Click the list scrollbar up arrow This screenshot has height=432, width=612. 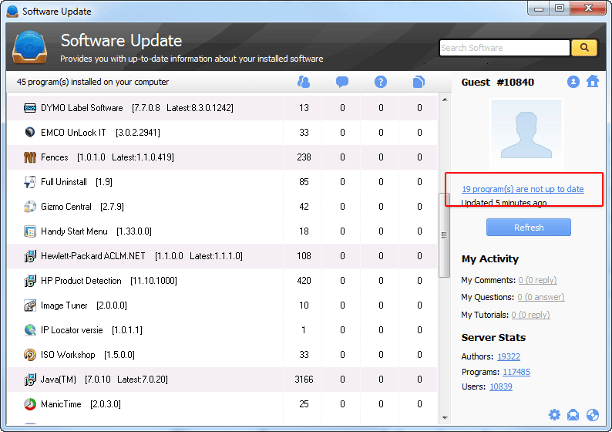point(445,100)
